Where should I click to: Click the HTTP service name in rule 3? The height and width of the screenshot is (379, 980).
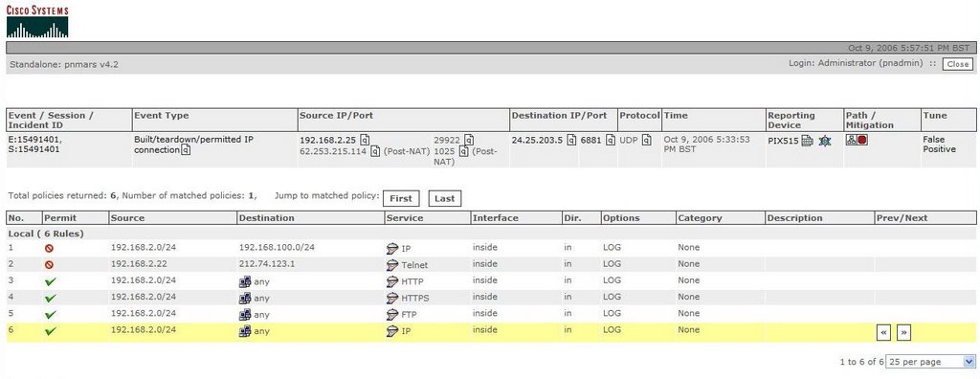(412, 281)
